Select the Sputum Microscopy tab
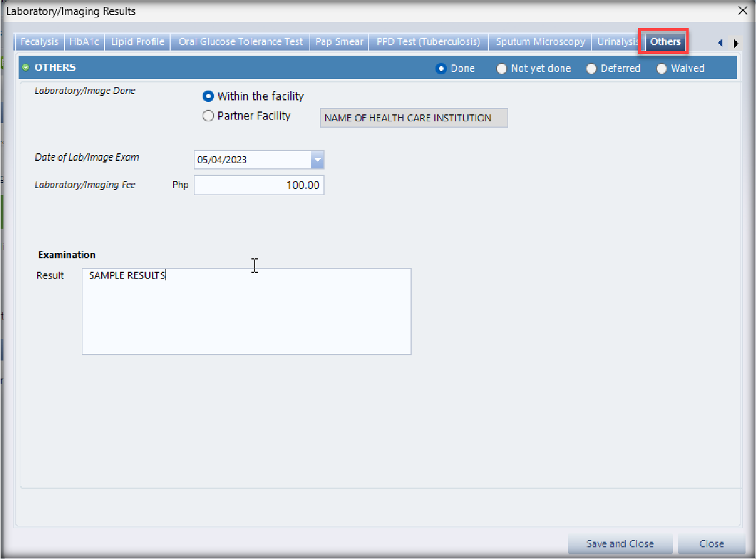The width and height of the screenshot is (756, 559). pyautogui.click(x=540, y=42)
